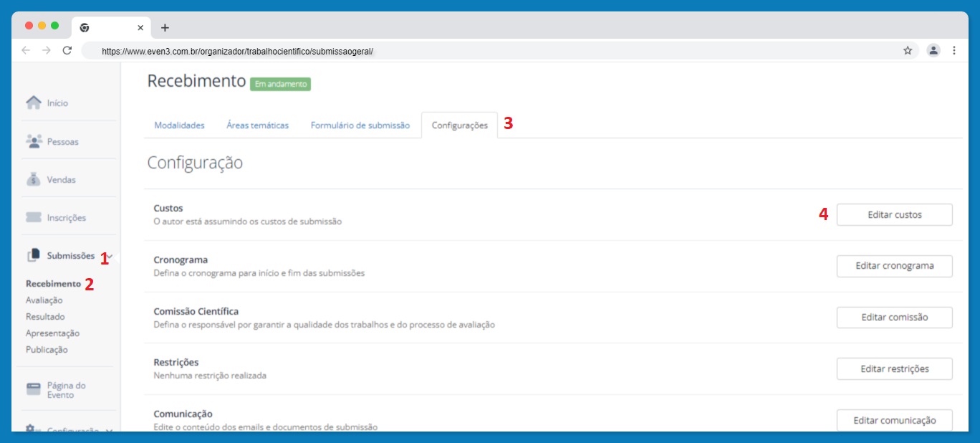Click the Editar custos button

tap(895, 214)
